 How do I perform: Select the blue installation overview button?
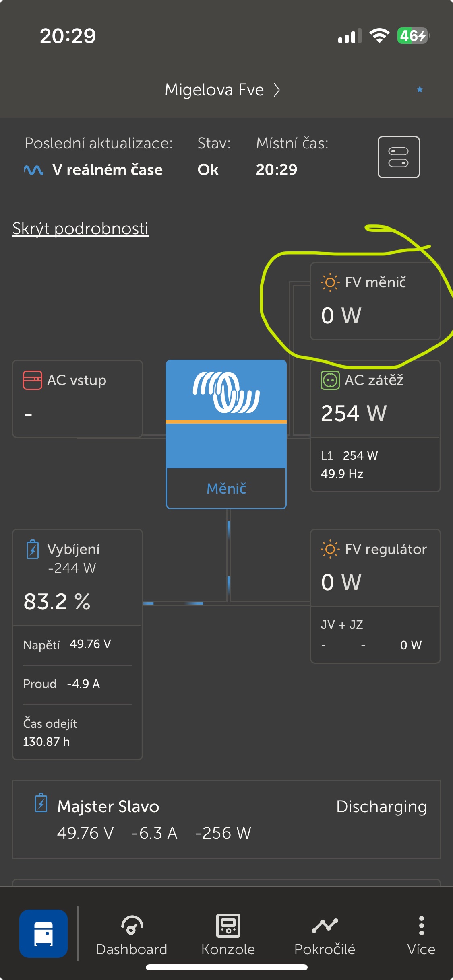point(43,933)
